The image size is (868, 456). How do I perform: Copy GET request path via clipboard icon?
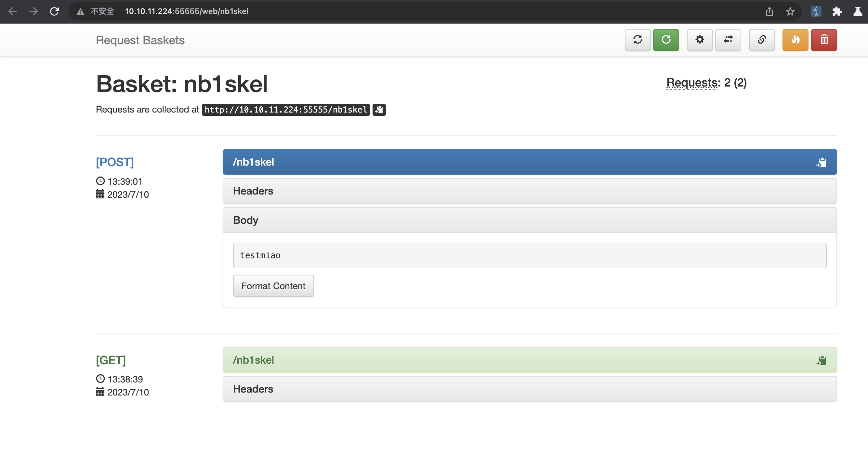(x=821, y=360)
